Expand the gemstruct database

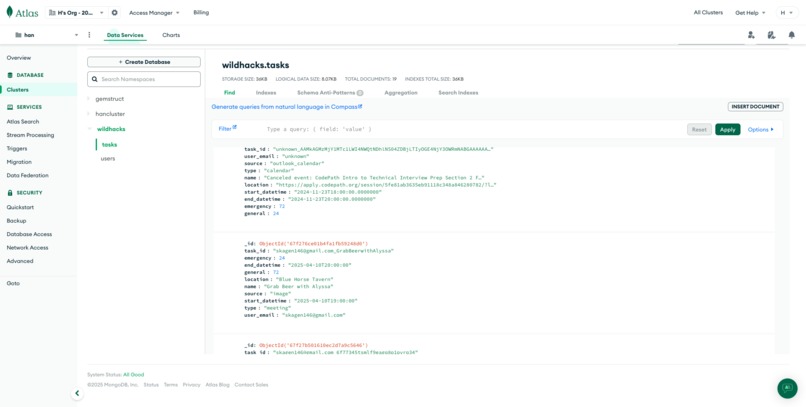[x=88, y=99]
